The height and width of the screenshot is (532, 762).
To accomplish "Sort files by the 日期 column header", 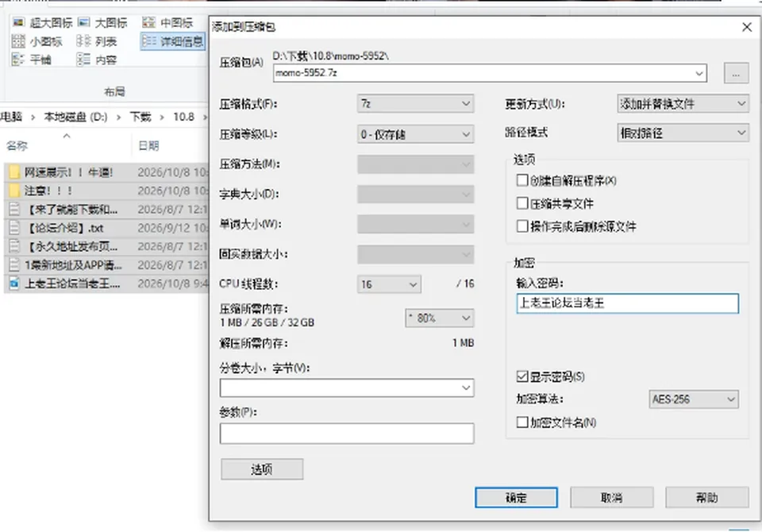I will coord(148,145).
